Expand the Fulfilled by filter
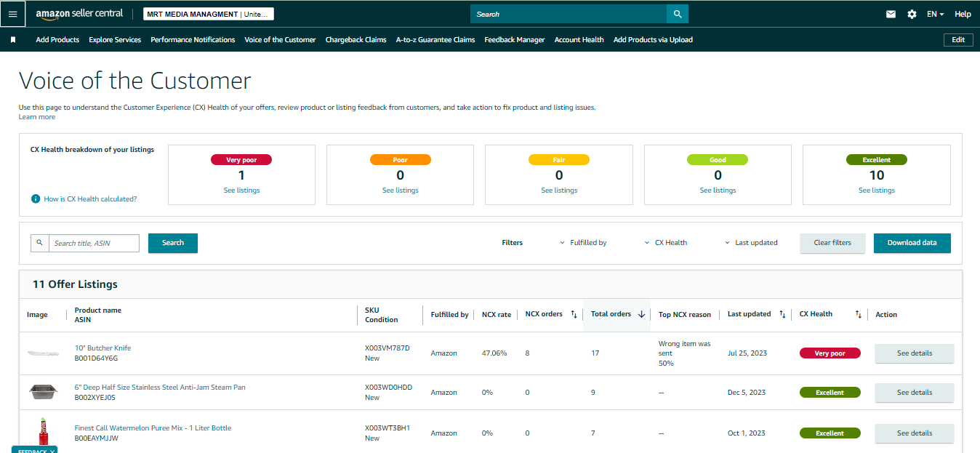The height and width of the screenshot is (453, 980). [583, 243]
